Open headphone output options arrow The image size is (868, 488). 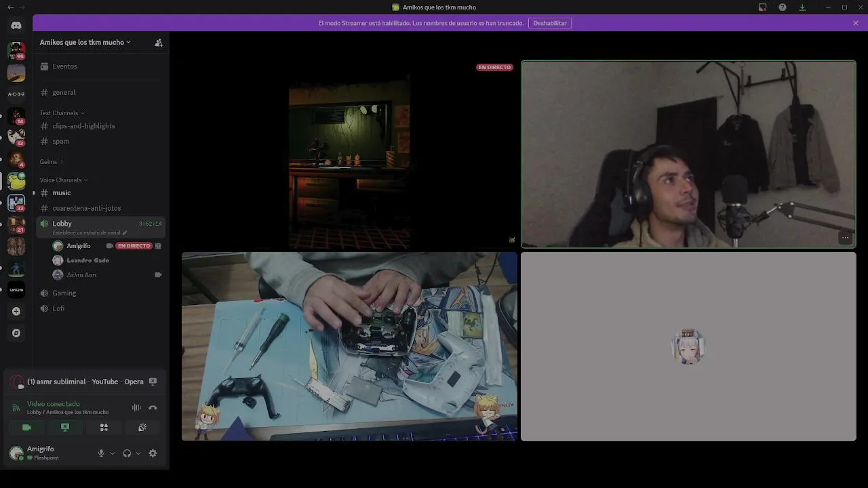[x=138, y=453]
